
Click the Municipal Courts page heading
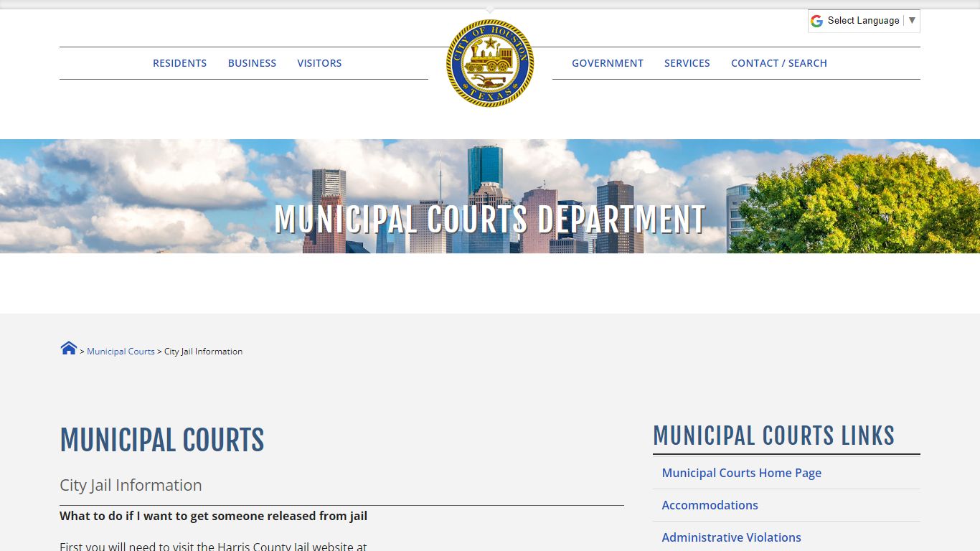[162, 440]
